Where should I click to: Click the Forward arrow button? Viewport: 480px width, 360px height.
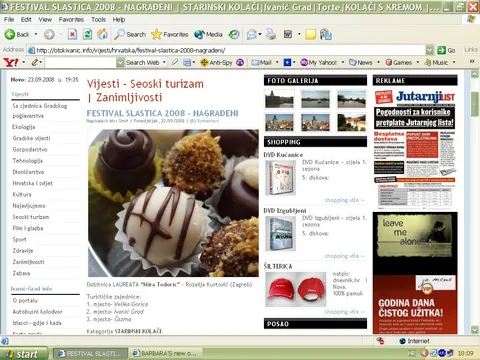49,34
